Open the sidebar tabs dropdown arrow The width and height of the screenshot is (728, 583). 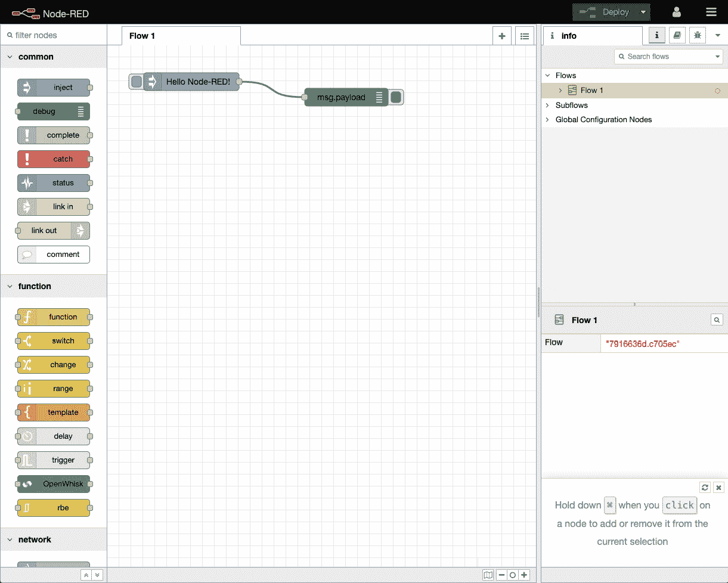[x=717, y=35]
